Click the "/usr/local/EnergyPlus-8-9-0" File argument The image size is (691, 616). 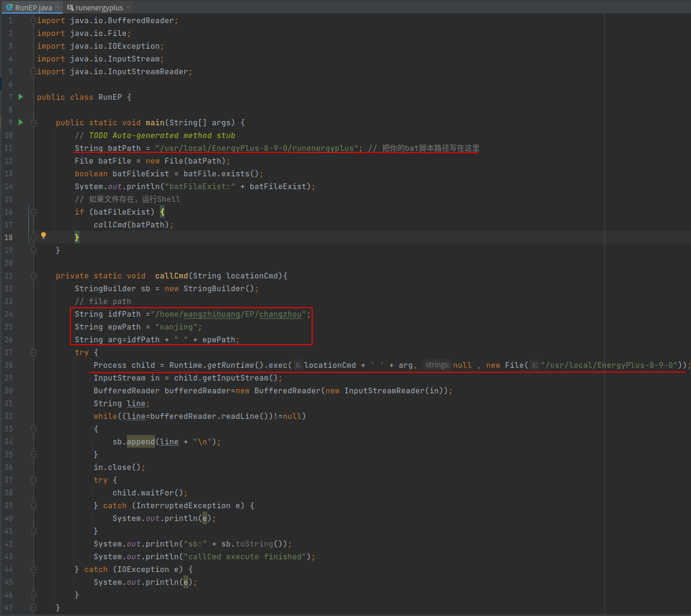[609, 365]
